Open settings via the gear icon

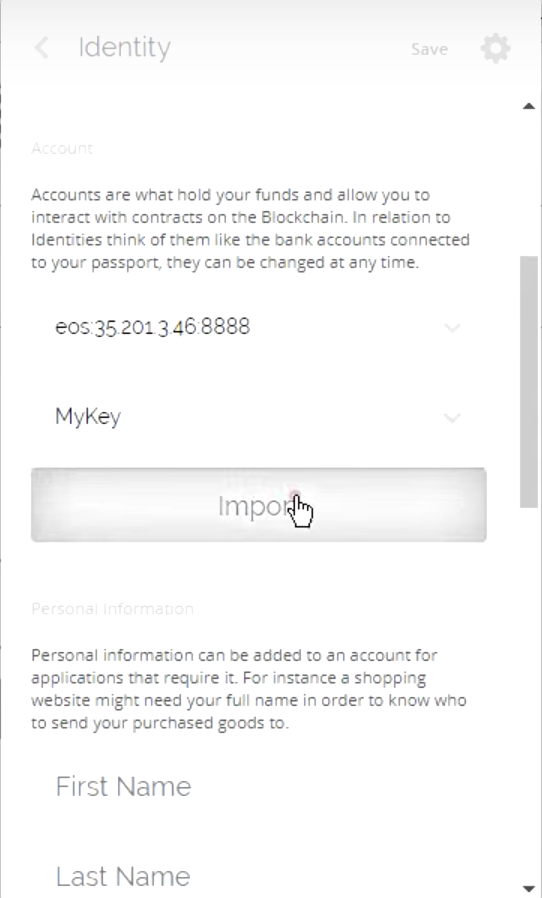[496, 48]
